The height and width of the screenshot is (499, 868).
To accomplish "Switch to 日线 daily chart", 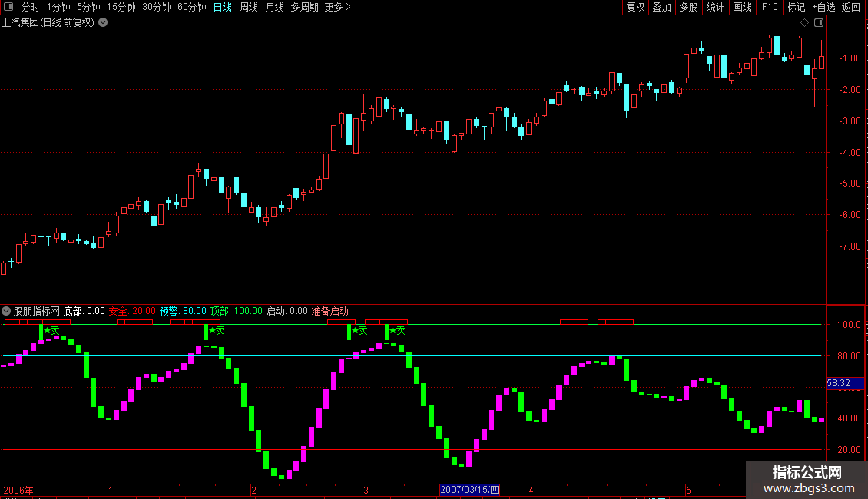I will tap(223, 7).
